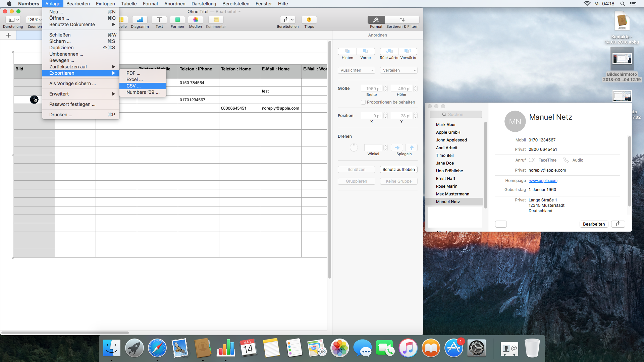The width and height of the screenshot is (644, 362).
Task: Open the Formen shapes tool
Action: [177, 20]
